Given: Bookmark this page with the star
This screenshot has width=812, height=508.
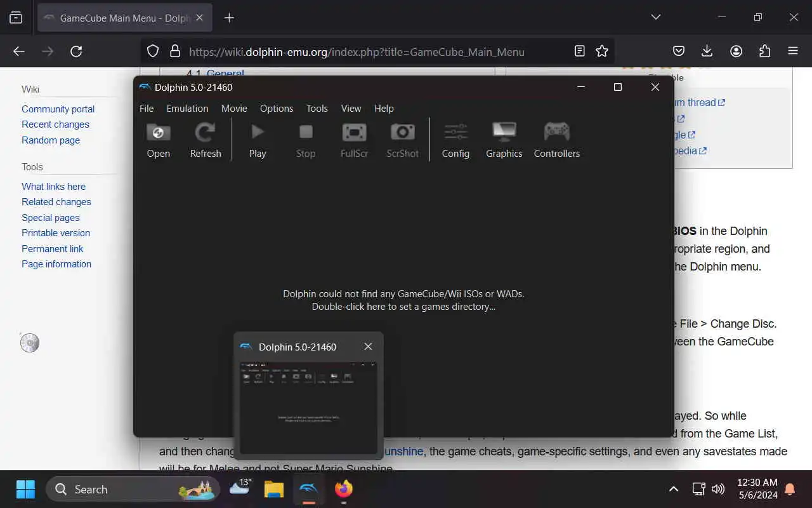Looking at the screenshot, I should pos(602,51).
